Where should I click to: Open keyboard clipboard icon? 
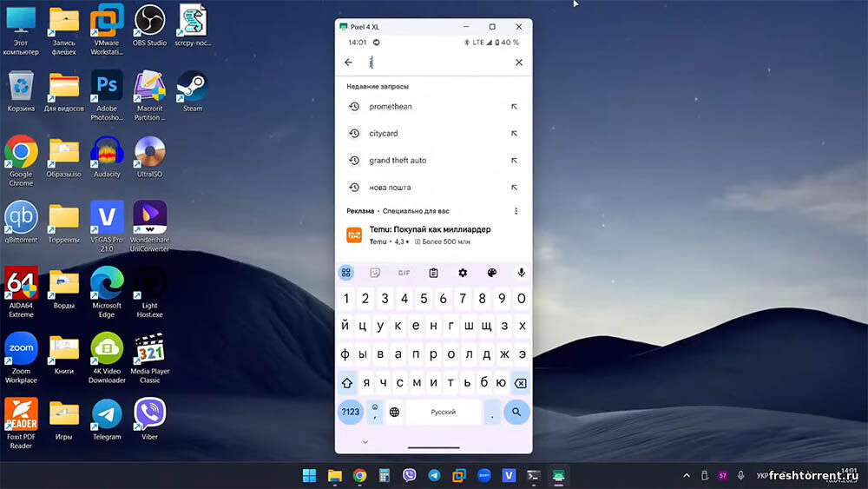(433, 273)
